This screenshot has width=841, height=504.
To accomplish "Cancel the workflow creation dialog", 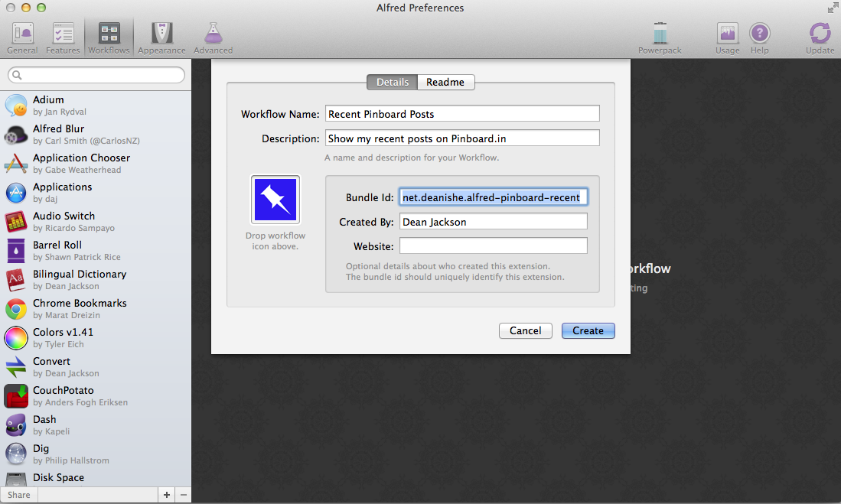I will click(x=525, y=331).
